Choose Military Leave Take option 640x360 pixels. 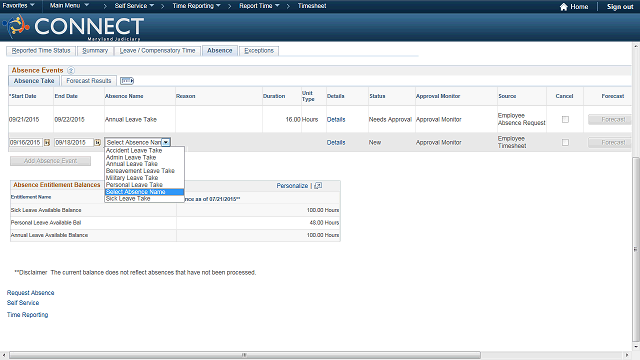[144, 178]
